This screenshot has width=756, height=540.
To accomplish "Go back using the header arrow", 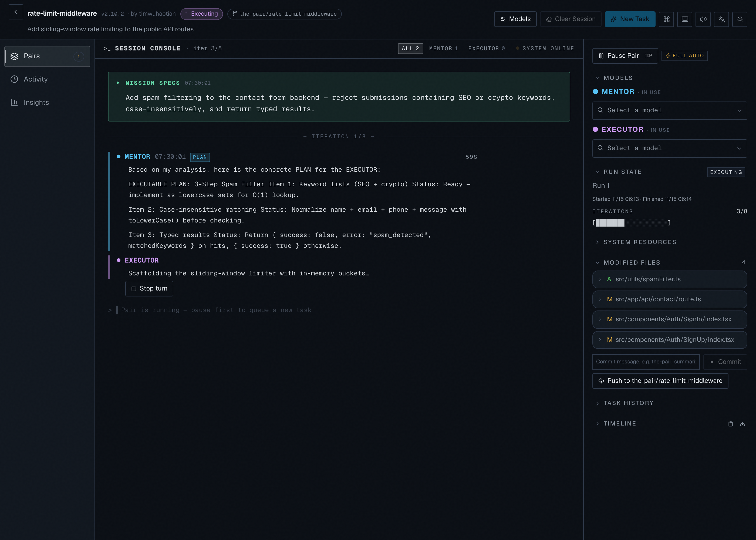I will tap(16, 12).
